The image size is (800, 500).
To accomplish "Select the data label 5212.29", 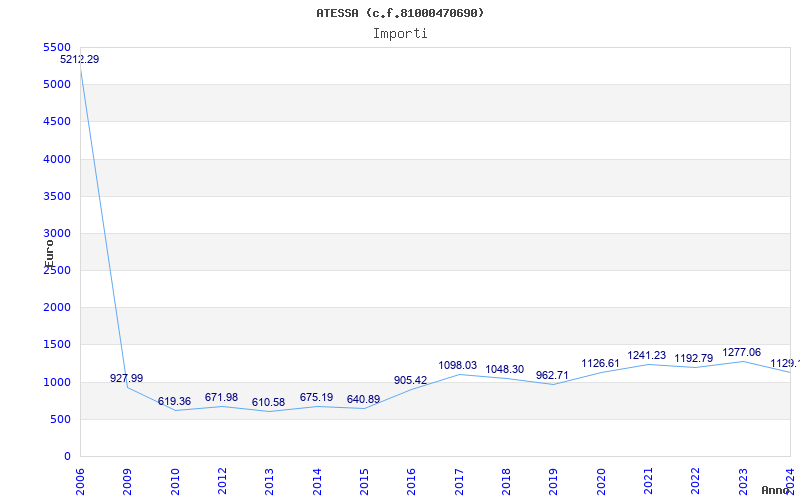I will (80, 59).
